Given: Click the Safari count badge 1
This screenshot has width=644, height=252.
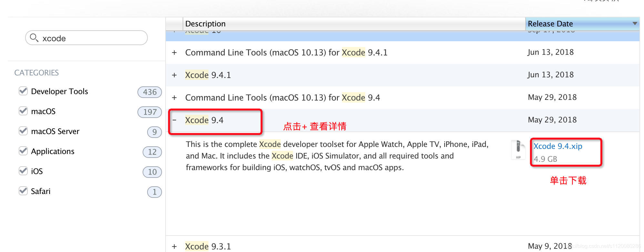Looking at the screenshot, I should 155,192.
